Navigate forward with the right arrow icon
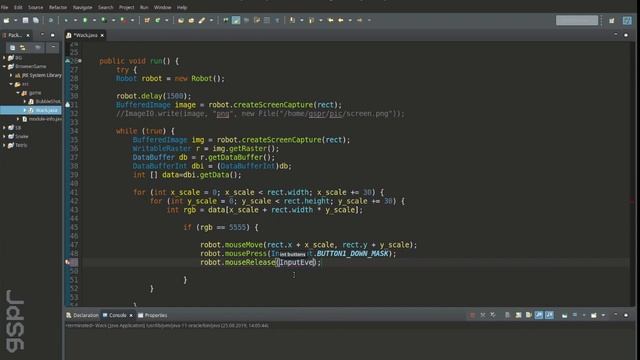Image resolution: width=640 pixels, height=360 pixels. tap(359, 20)
